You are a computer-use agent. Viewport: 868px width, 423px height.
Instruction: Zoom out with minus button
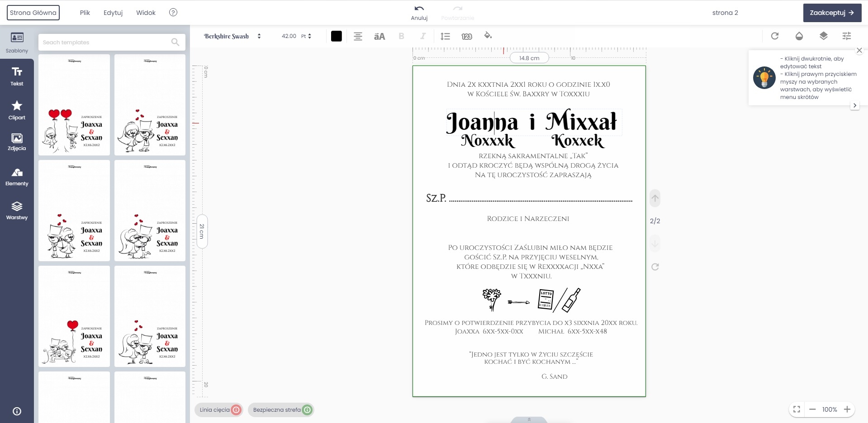(x=812, y=409)
